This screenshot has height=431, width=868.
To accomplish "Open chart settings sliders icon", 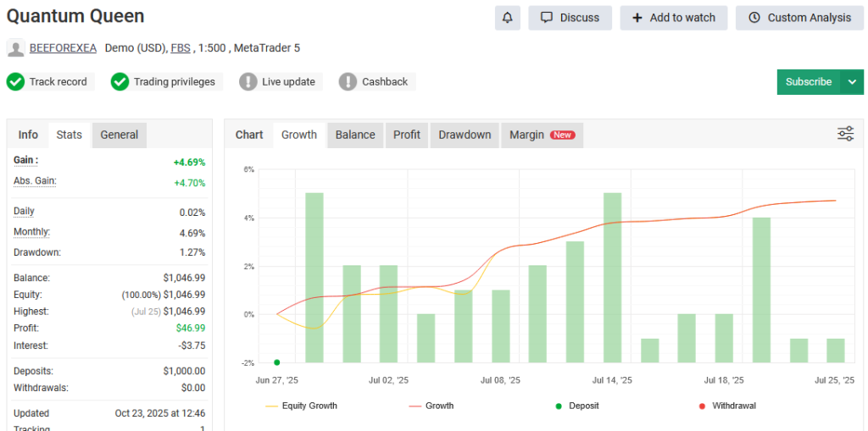I will tap(845, 134).
